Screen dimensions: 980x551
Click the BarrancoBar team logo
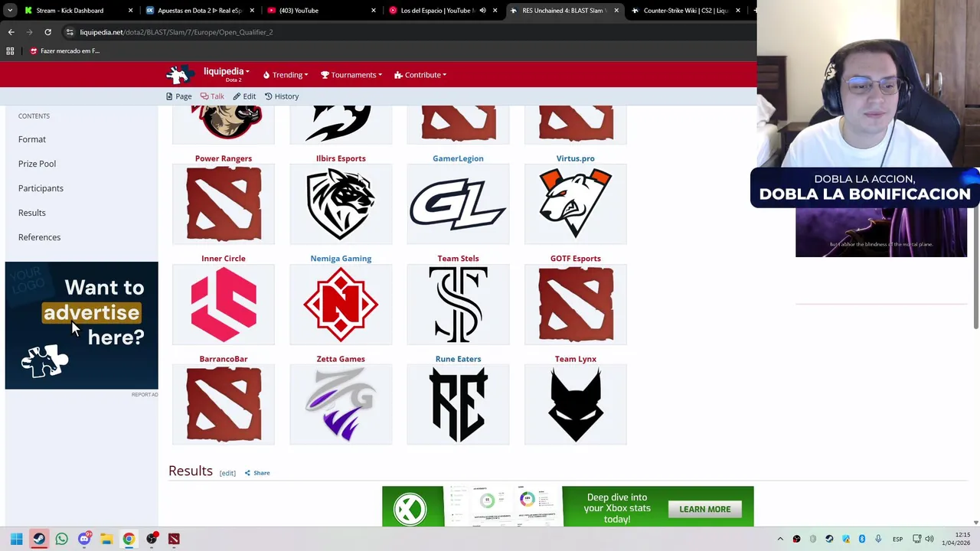tap(224, 405)
